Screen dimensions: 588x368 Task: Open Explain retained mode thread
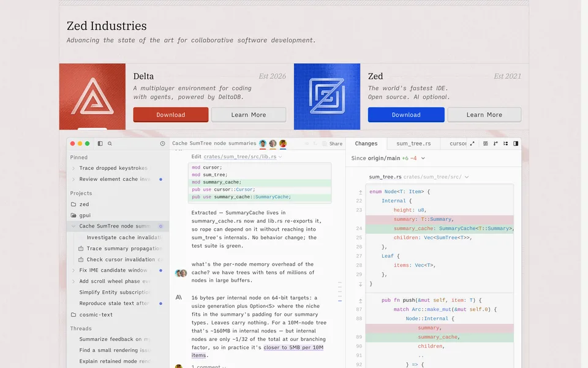point(115,361)
